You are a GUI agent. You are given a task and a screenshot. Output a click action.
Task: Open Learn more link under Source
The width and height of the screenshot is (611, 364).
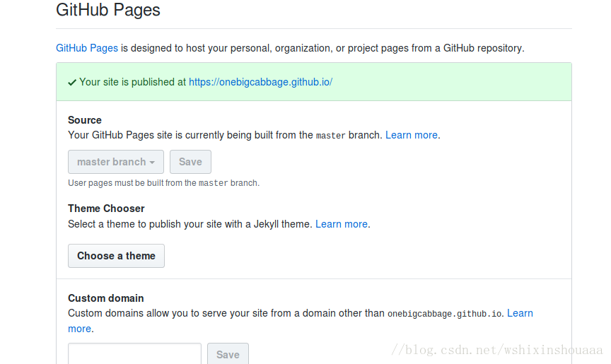click(x=412, y=135)
